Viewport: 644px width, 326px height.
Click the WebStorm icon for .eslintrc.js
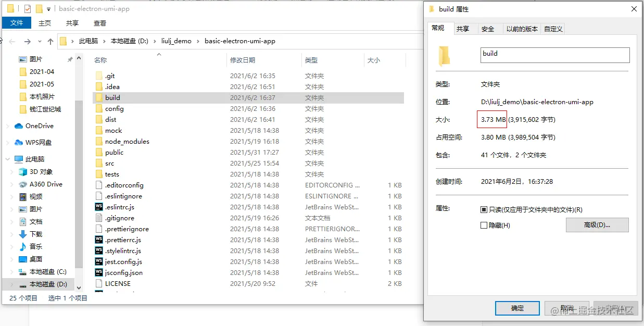pyautogui.click(x=99, y=207)
